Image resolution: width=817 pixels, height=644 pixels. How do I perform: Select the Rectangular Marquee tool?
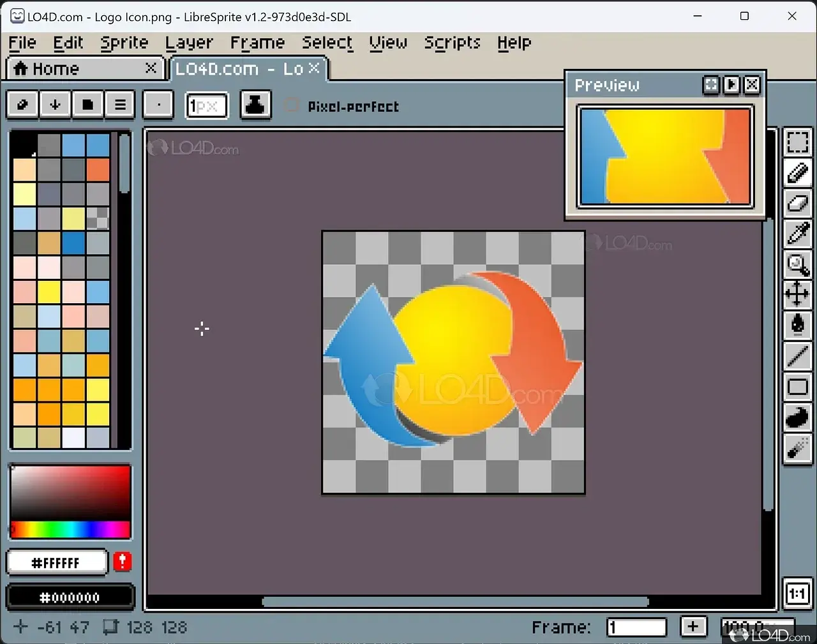[x=797, y=142]
